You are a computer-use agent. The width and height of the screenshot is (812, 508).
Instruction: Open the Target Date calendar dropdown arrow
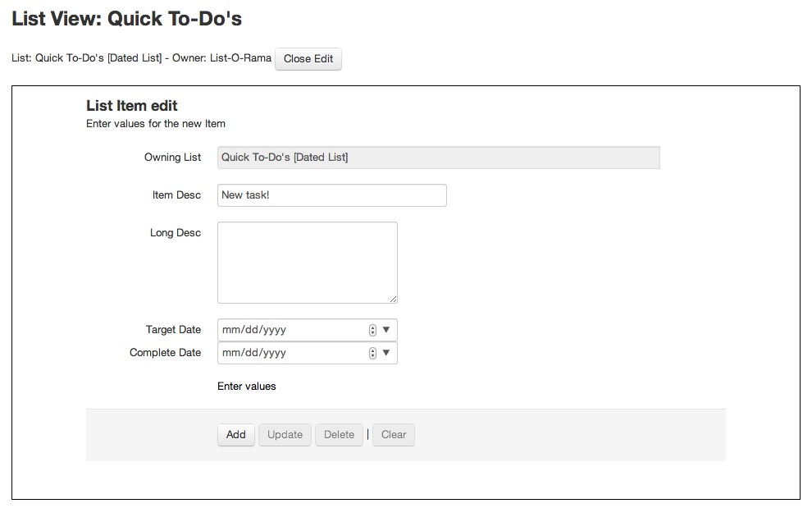(x=385, y=330)
